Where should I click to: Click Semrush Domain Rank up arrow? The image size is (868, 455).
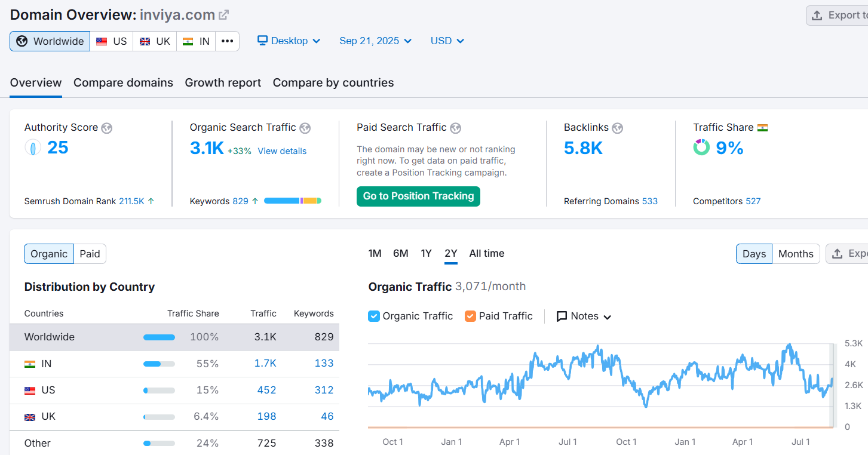tap(151, 201)
